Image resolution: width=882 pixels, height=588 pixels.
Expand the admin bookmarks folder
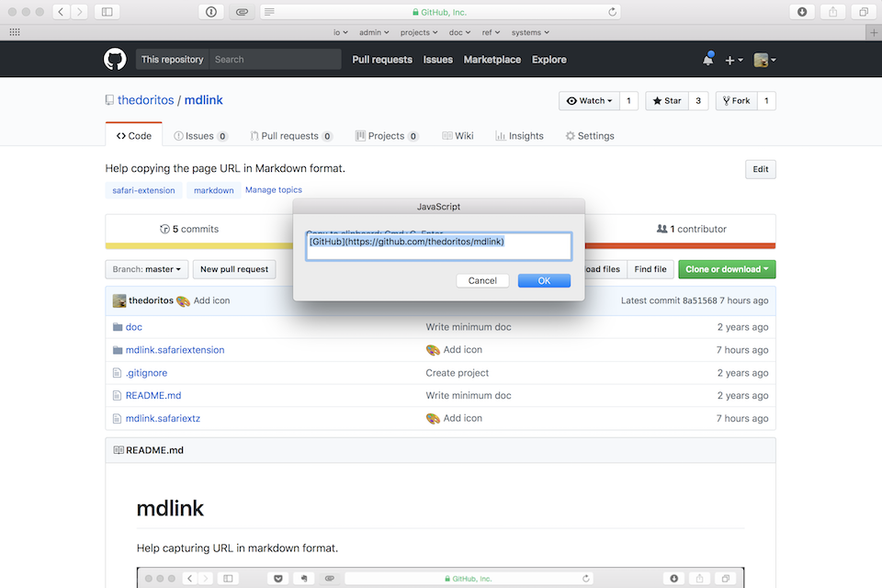pyautogui.click(x=374, y=33)
